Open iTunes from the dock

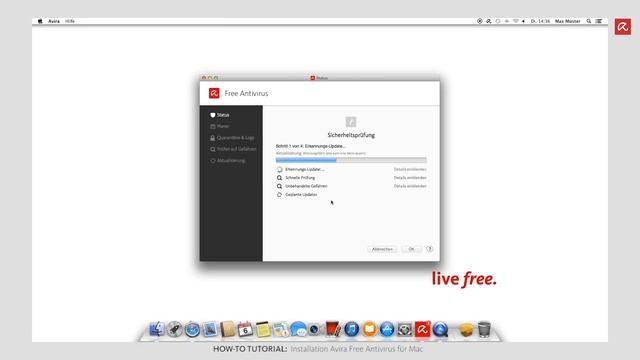tap(351, 329)
